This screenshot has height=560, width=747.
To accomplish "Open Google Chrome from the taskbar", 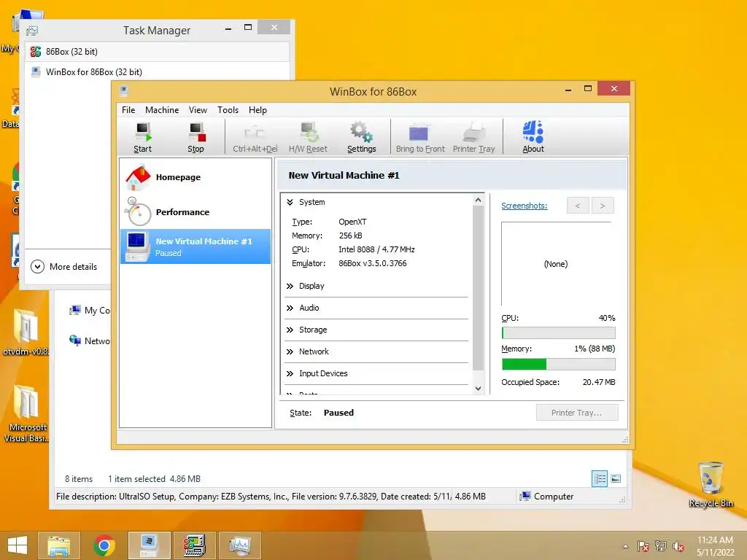I will (x=104, y=545).
